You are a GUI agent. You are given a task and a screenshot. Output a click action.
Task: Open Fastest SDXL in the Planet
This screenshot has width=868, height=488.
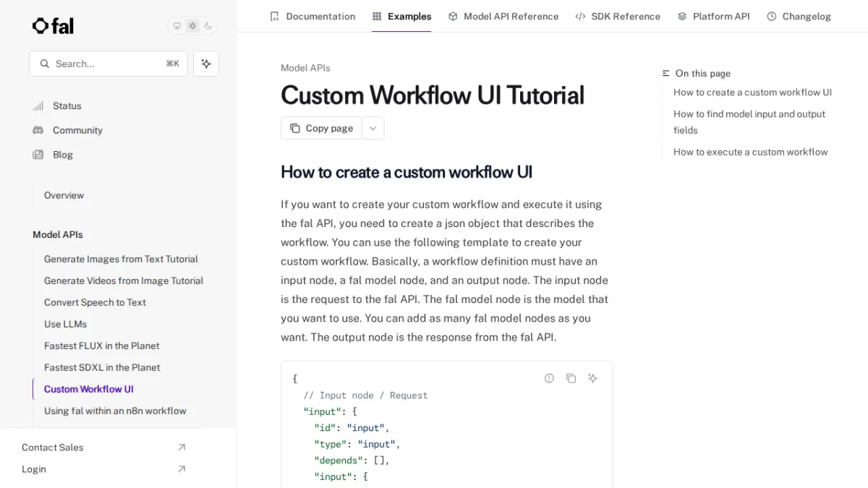(102, 367)
